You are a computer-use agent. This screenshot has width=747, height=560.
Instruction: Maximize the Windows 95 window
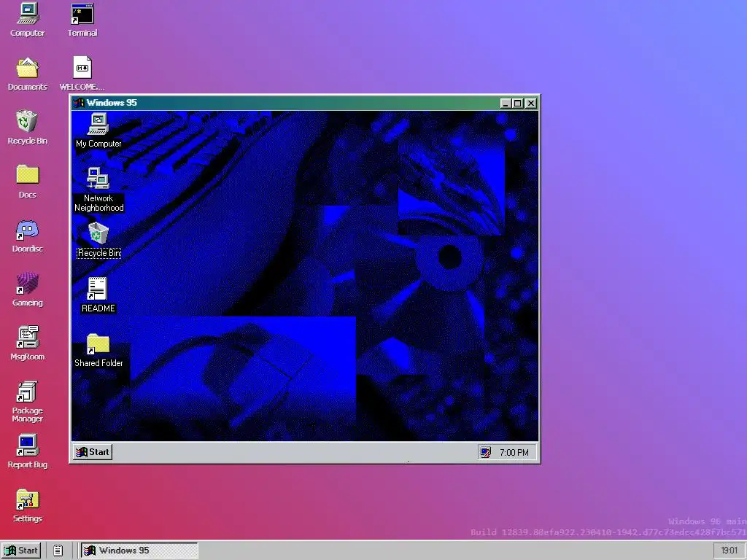[x=517, y=104]
